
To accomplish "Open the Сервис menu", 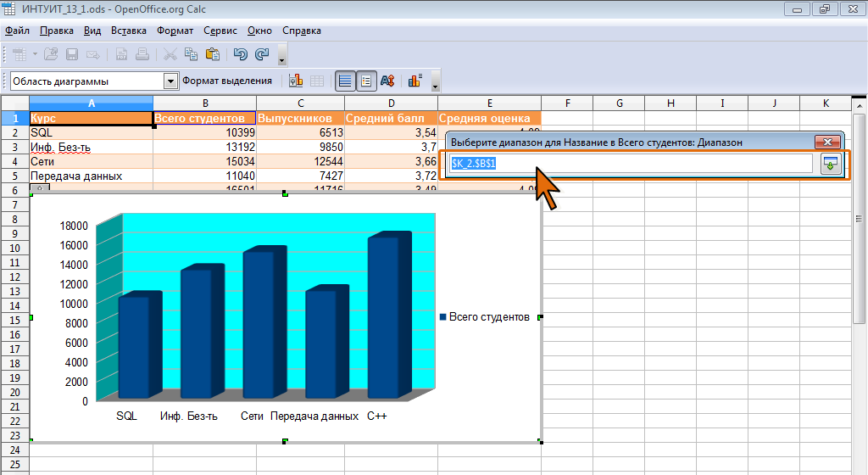I will pyautogui.click(x=220, y=31).
